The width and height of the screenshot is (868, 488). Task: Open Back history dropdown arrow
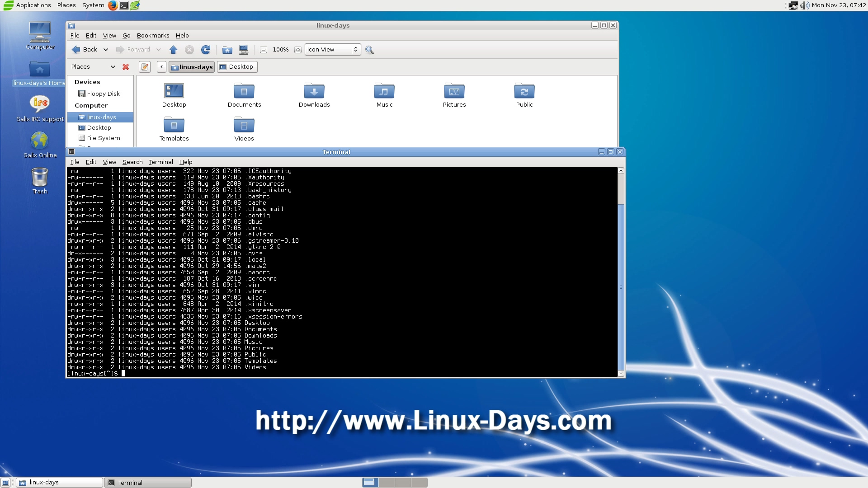pos(106,50)
